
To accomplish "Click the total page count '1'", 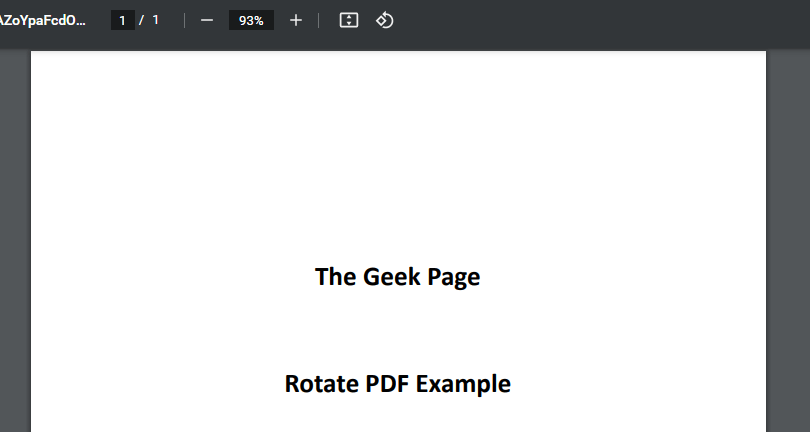I will pos(155,20).
